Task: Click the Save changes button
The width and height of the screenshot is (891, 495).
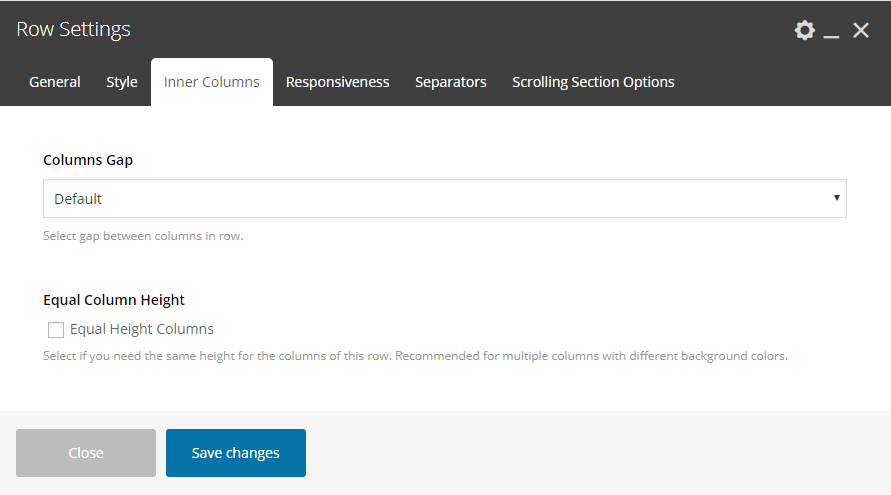Action: [236, 453]
